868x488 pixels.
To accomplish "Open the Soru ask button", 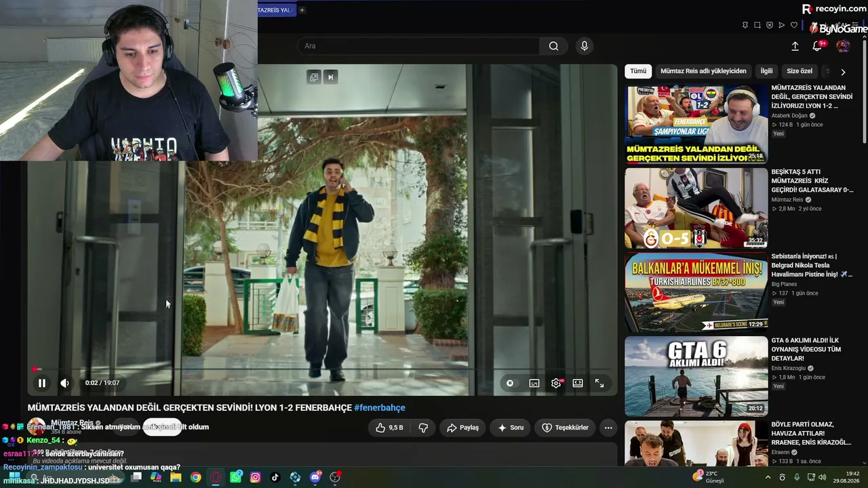I will [511, 428].
